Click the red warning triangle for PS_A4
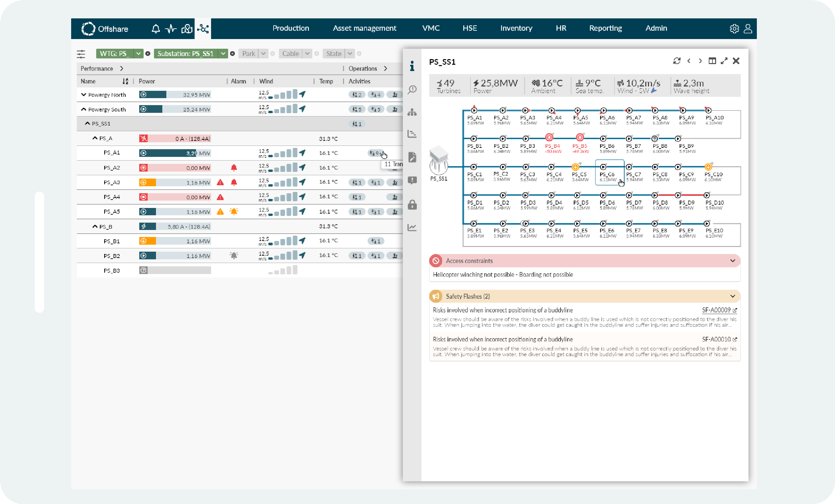The height and width of the screenshot is (504, 835). tap(220, 197)
